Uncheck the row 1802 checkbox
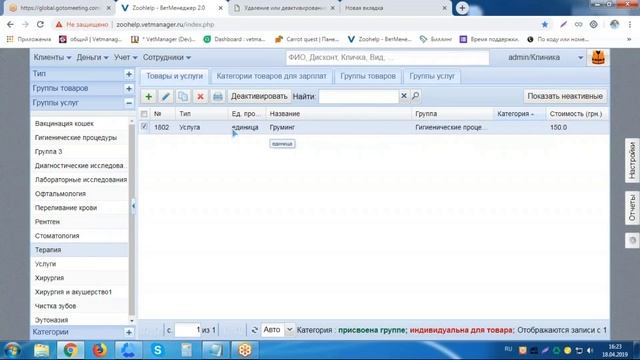This screenshot has width=640, height=360. (x=144, y=127)
